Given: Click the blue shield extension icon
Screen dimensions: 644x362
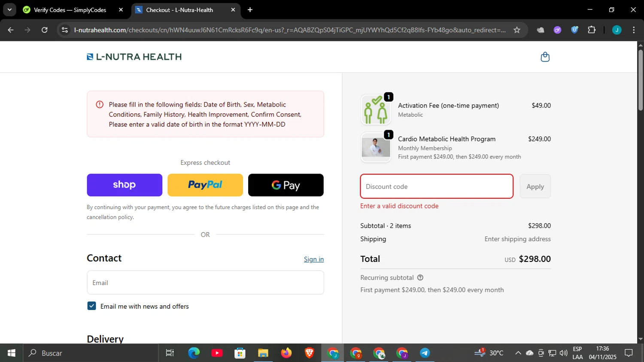Looking at the screenshot, I should (x=574, y=30).
